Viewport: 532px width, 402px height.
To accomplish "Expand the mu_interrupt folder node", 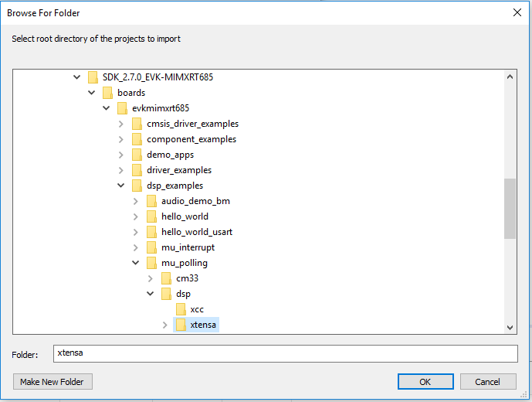I will (135, 247).
